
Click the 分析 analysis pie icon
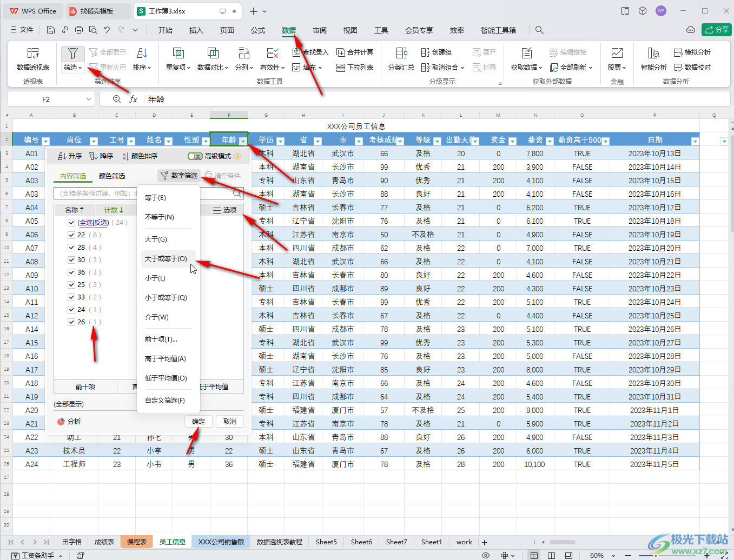61,422
